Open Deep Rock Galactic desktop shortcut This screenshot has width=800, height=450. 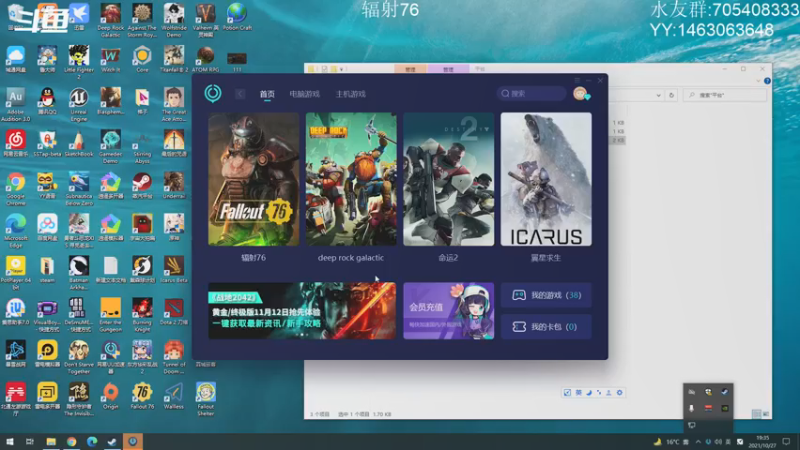[x=111, y=20]
